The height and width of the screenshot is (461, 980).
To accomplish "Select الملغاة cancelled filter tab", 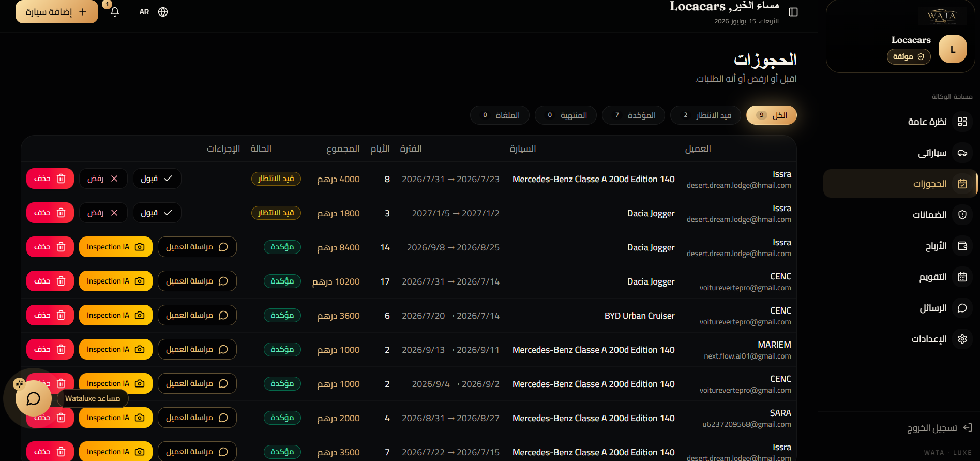I will pyautogui.click(x=500, y=115).
